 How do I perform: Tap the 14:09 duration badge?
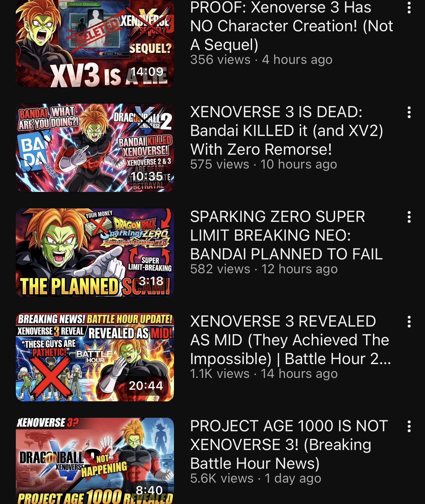(x=147, y=71)
